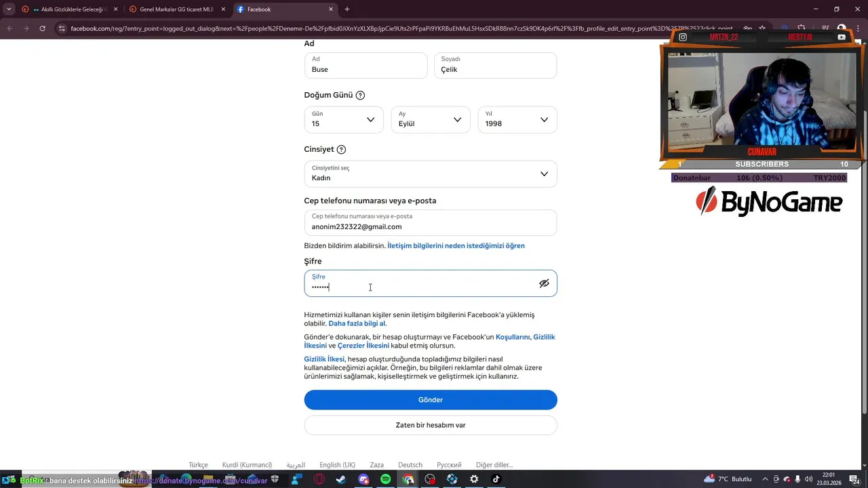Open Koşullarını terms link
868x488 pixels.
coord(513,337)
